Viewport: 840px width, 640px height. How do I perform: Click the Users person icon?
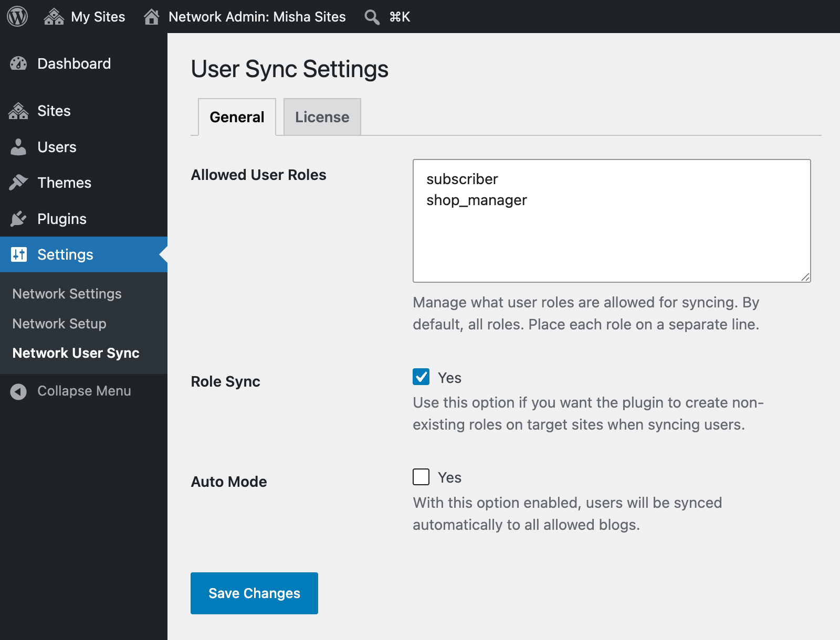[18, 147]
